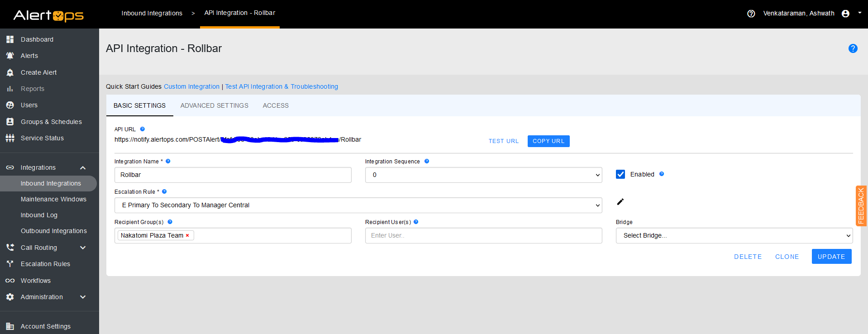Click the Copy URL button
Image resolution: width=868 pixels, height=334 pixels.
click(548, 141)
